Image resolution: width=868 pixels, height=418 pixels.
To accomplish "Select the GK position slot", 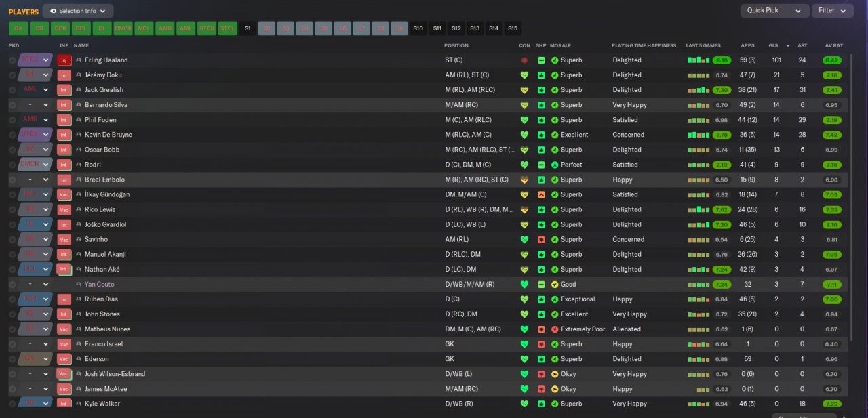I will coord(18,28).
